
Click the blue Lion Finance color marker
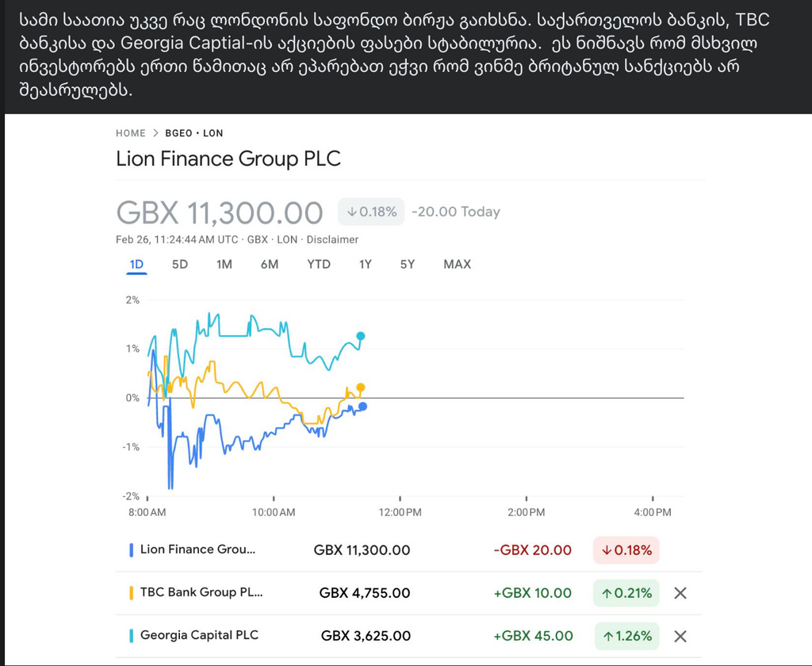pyautogui.click(x=131, y=549)
